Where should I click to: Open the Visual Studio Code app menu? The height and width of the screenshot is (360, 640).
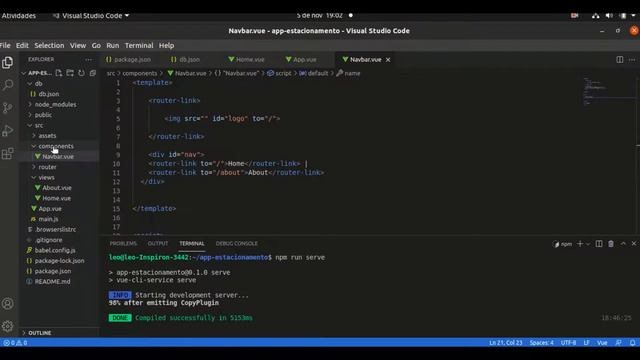[91, 16]
